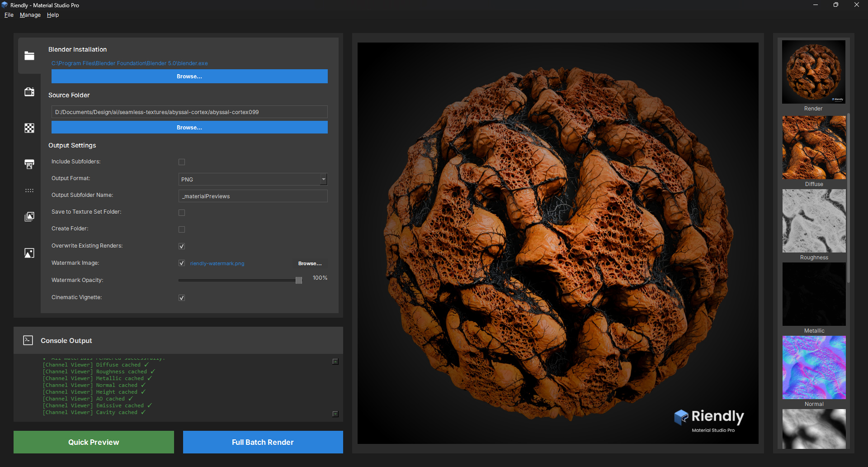
Task: Open the camera settings sidebar tab
Action: (29, 92)
